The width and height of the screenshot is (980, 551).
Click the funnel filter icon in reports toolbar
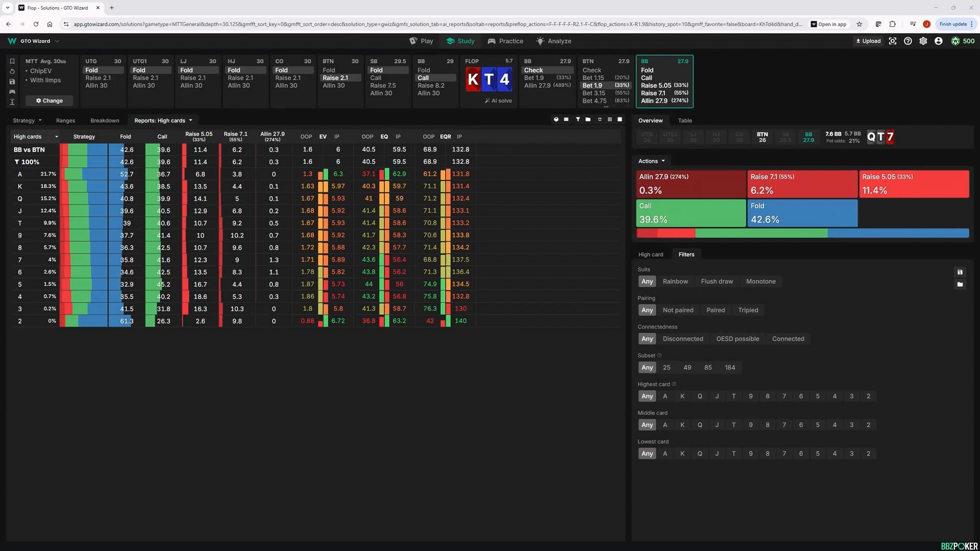[578, 119]
